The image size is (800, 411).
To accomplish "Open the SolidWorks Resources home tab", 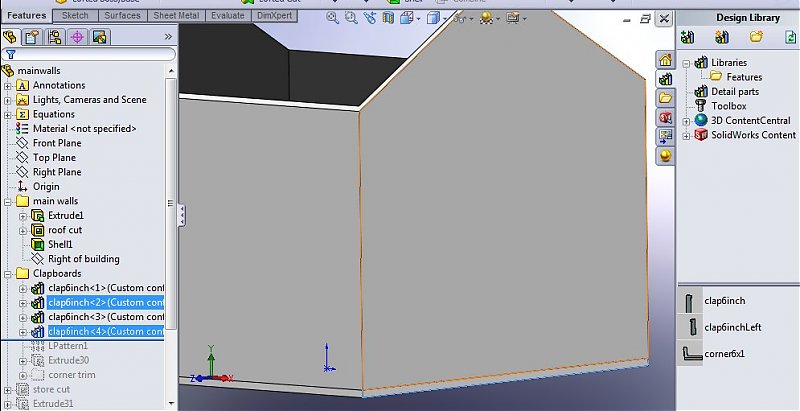I will click(665, 60).
